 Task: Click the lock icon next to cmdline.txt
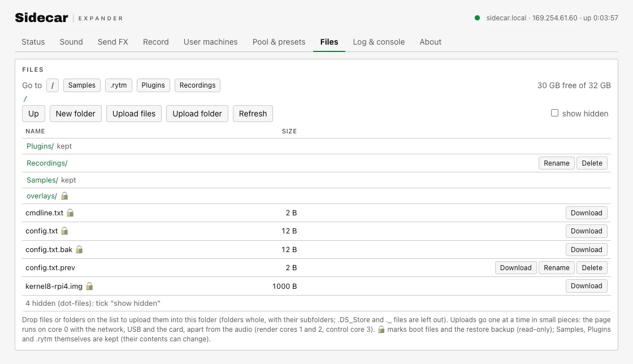[70, 213]
